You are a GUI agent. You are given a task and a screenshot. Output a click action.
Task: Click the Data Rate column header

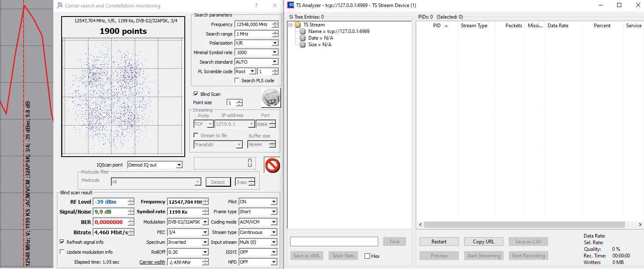click(558, 26)
